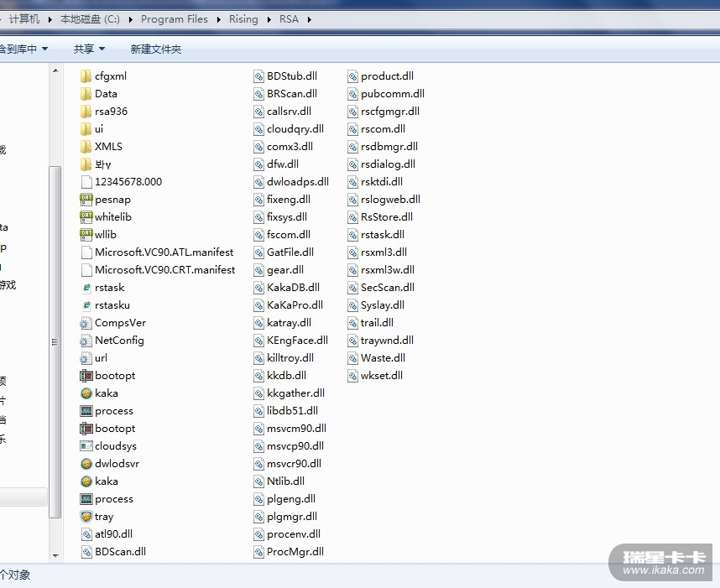Screen dimensions: 720x588
Task: Expand the Program Files breadcrumb arrow
Action: tap(218, 20)
